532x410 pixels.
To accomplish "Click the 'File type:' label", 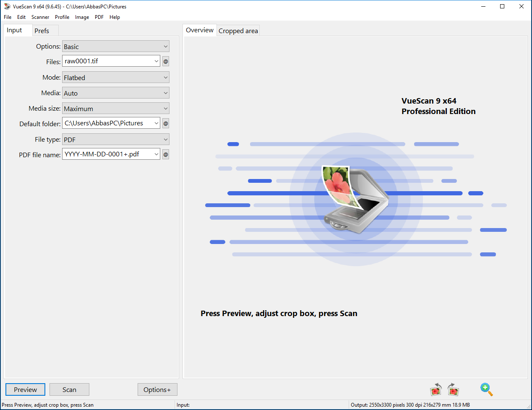I will [x=48, y=139].
